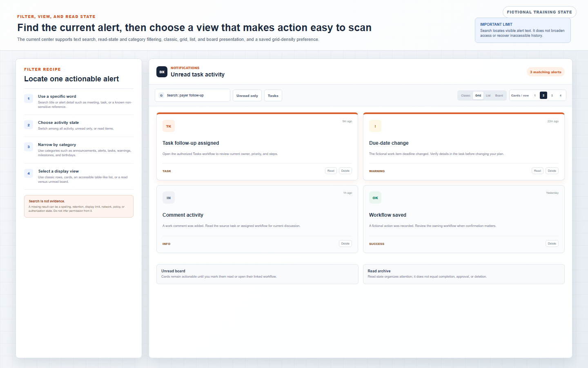
Task: Click the Fictional Training State pill
Action: point(539,12)
